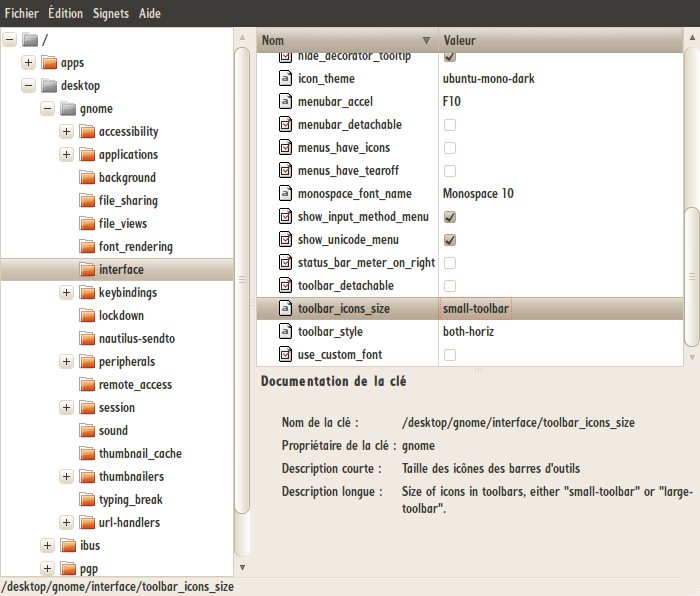
Task: Click the monospace_font_name string key icon
Action: pos(285,193)
